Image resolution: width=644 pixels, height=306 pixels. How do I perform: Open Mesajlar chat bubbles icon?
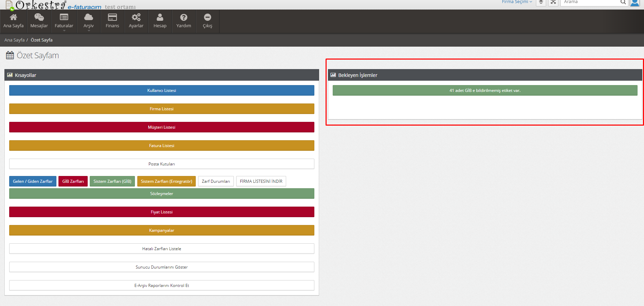(39, 17)
